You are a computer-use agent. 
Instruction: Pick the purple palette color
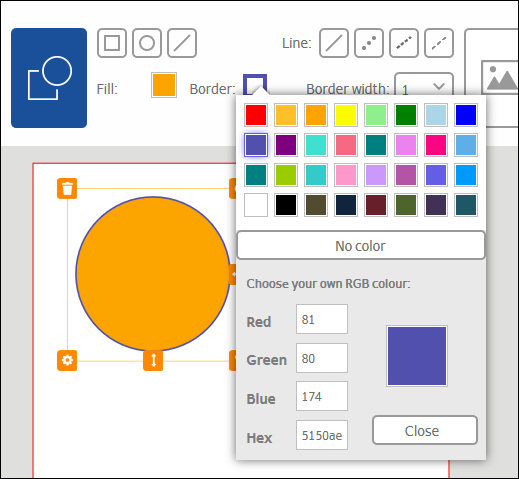286,145
